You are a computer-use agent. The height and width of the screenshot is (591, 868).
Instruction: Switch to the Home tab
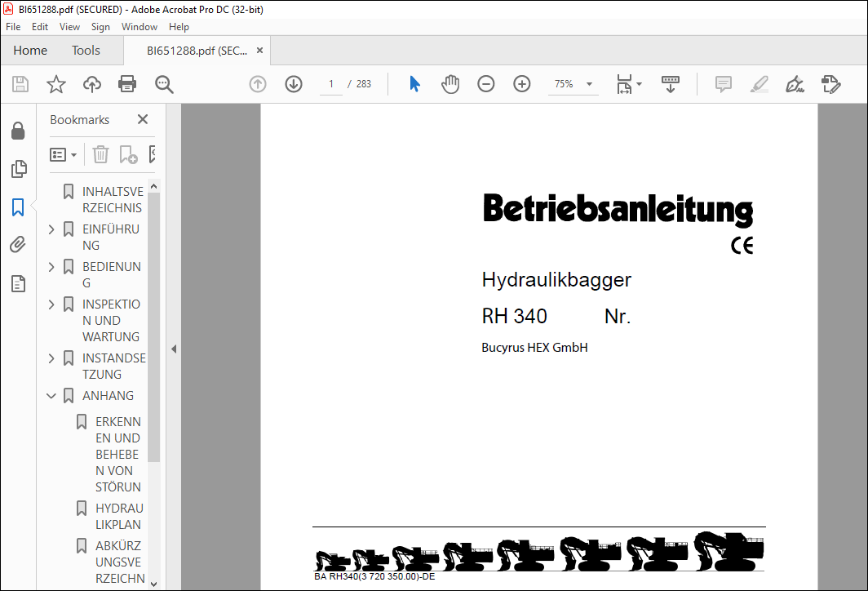pyautogui.click(x=30, y=51)
